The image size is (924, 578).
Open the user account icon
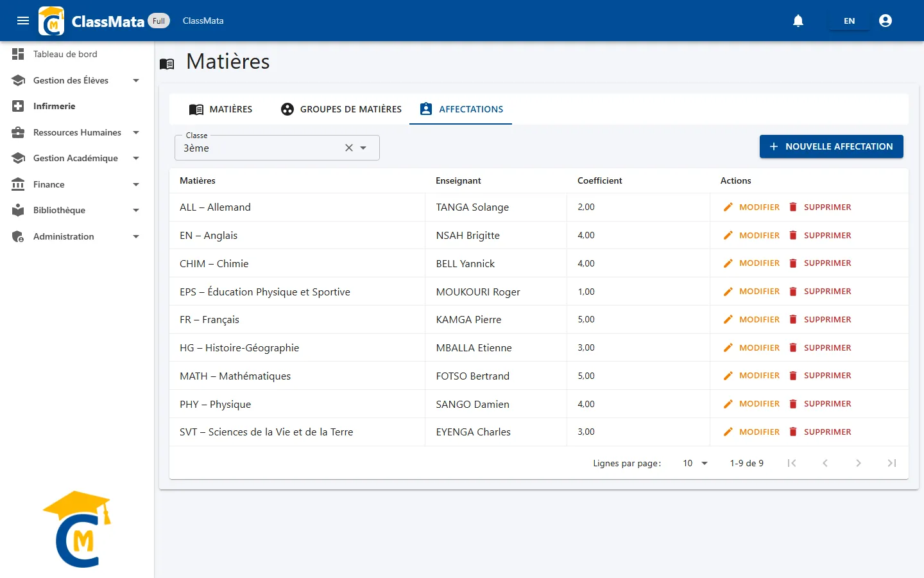(886, 21)
